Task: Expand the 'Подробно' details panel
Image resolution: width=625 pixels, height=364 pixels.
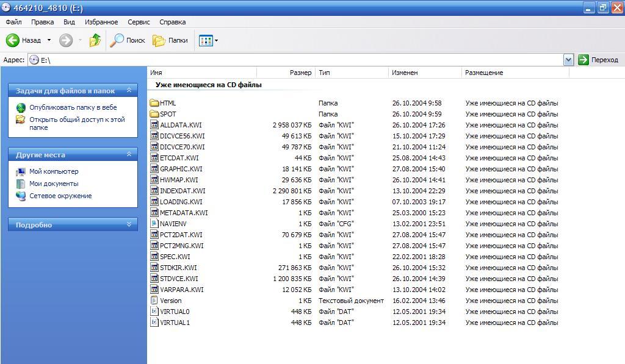Action: [129, 224]
